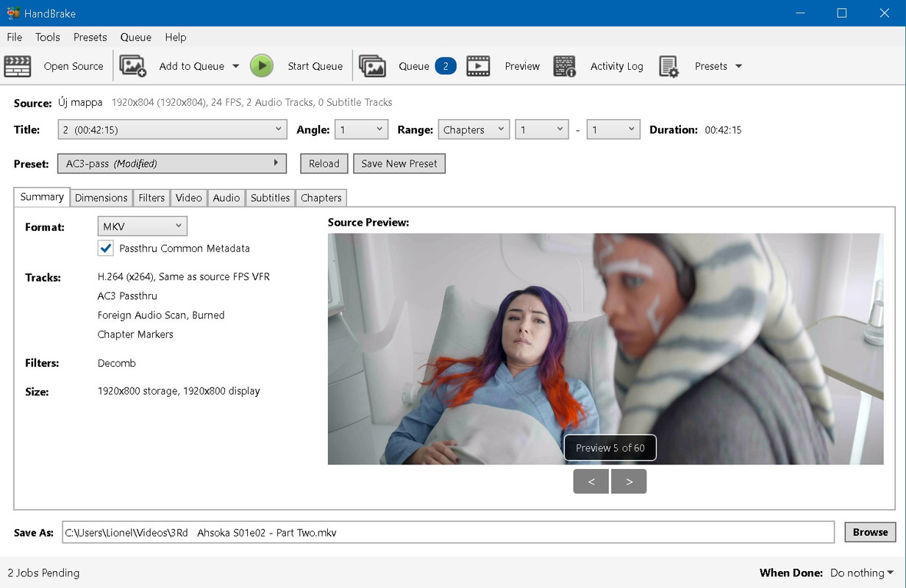
Task: Click the Browse button
Action: point(870,532)
